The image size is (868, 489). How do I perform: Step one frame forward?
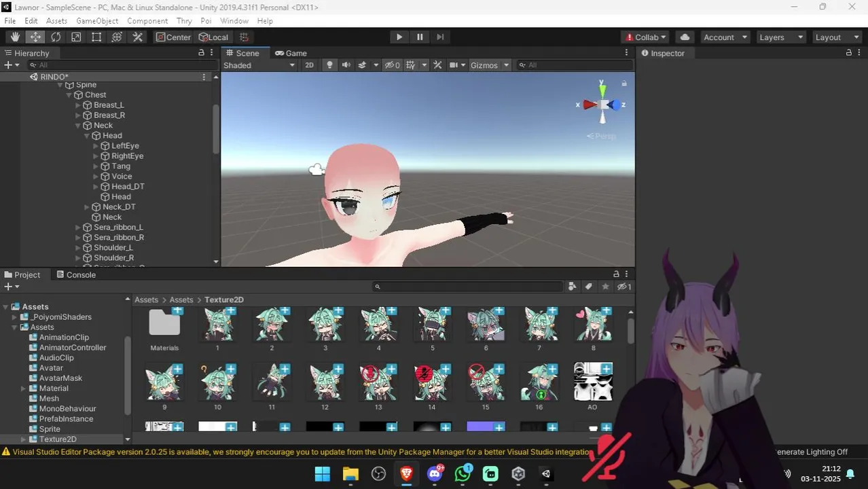(440, 37)
